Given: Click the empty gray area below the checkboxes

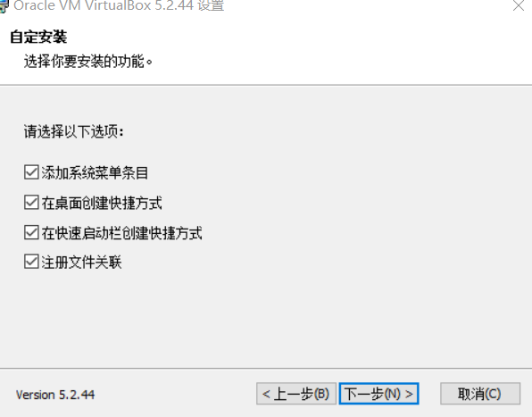Looking at the screenshot, I should click(x=266, y=319).
